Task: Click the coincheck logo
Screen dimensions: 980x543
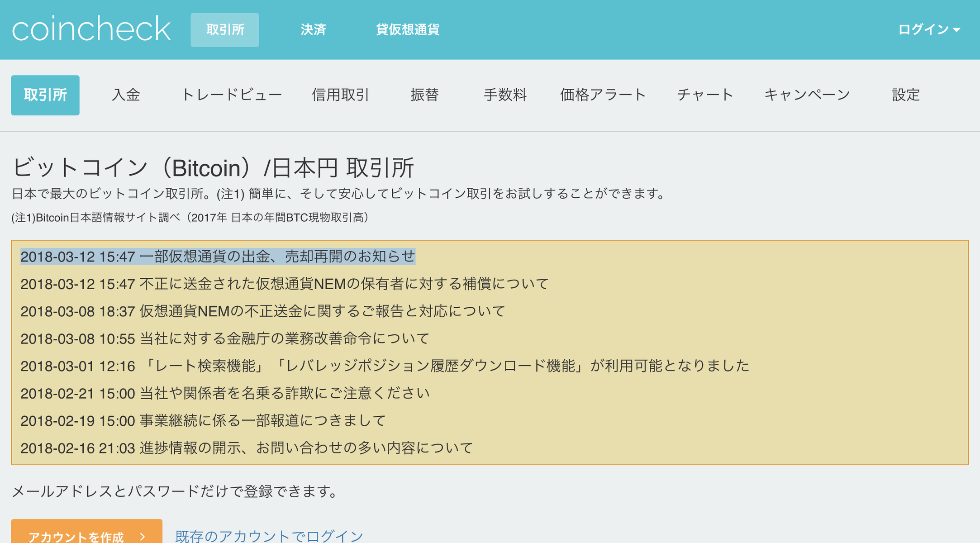Action: coord(91,29)
